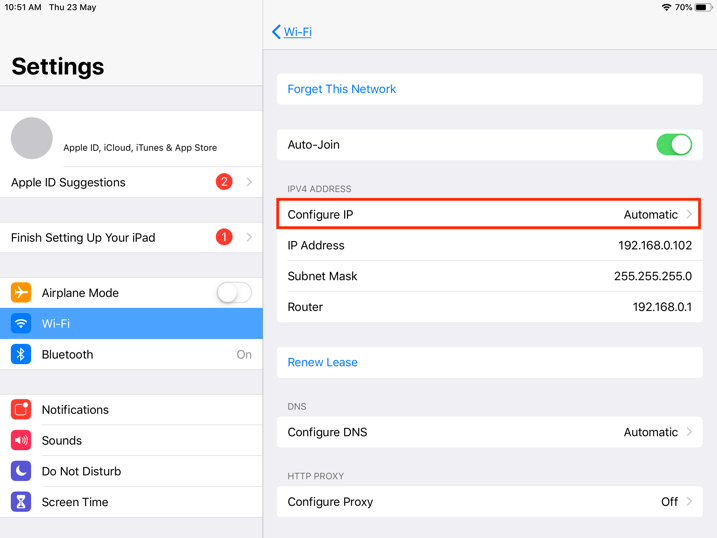Tap the Configure Proxy label
Viewport: 717px width, 538px height.
(x=330, y=502)
